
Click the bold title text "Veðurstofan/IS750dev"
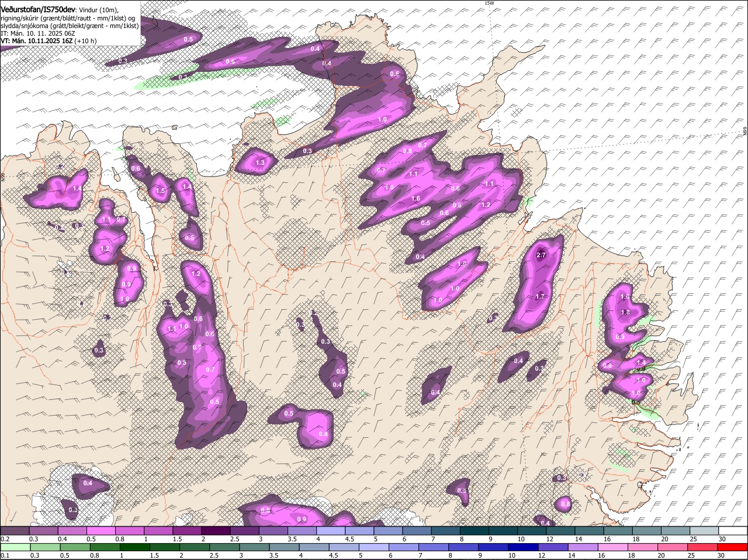(38, 10)
